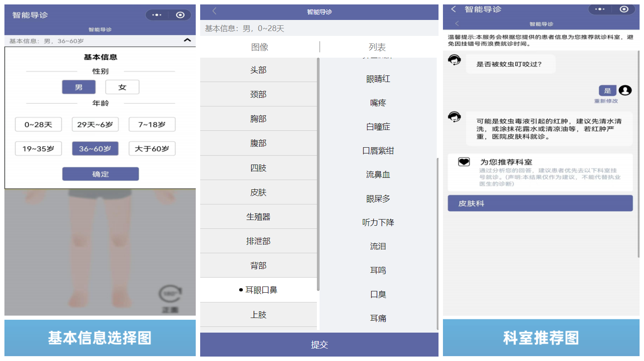Image resolution: width=644 pixels, height=361 pixels.
Task: Open three-dots menu on department recommendation screen
Action: pos(600,9)
